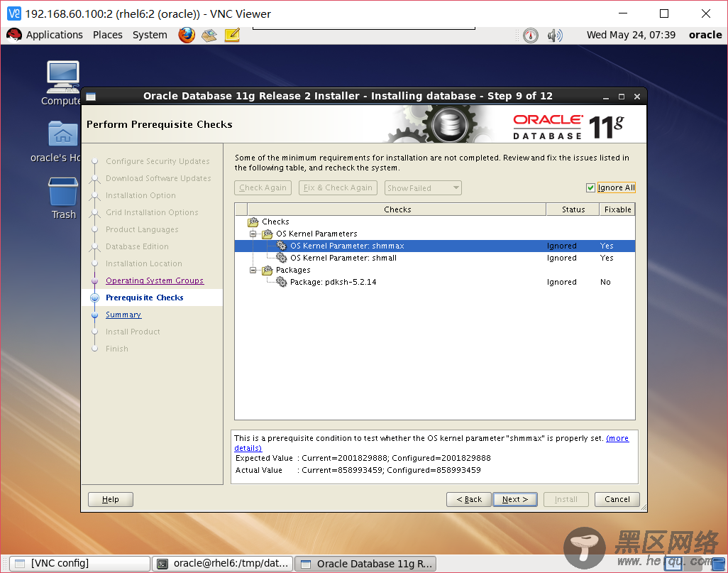Open the Show Failed dropdown
The height and width of the screenshot is (573, 728).
(x=423, y=187)
